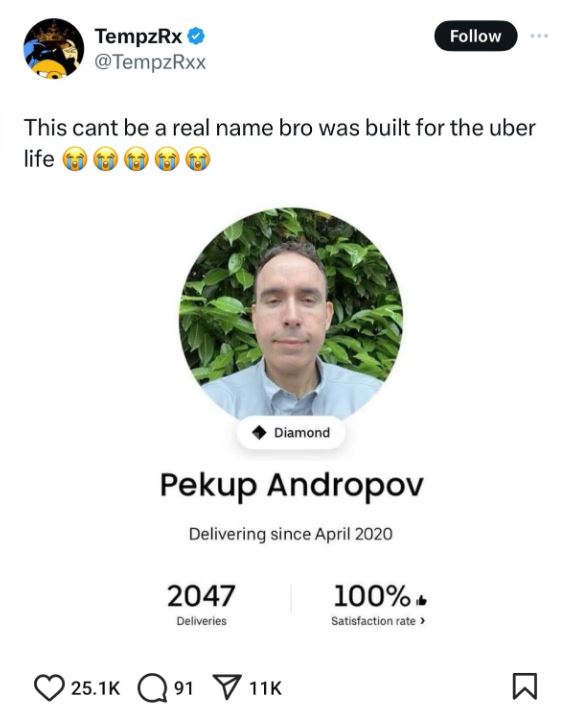The image size is (566, 712).
Task: Click the 25.1K likes count
Action: coord(95,688)
